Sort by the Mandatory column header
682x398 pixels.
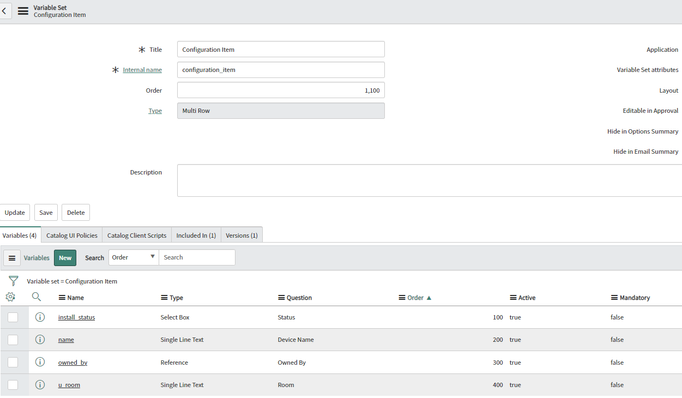(x=635, y=298)
